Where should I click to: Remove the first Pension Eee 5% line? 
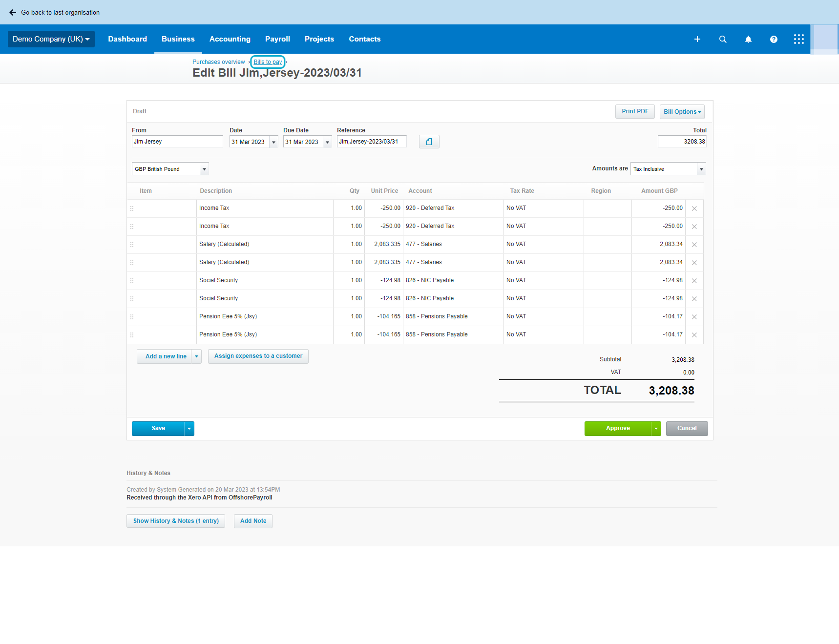pyautogui.click(x=694, y=317)
